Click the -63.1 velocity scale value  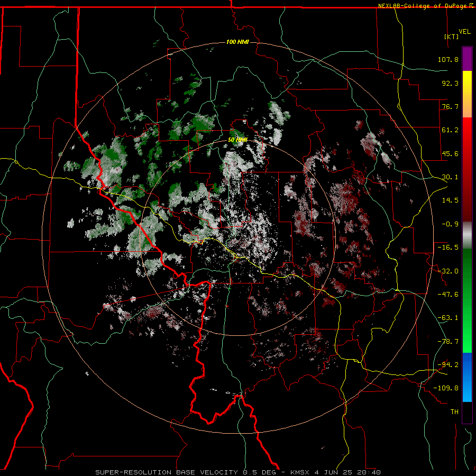pos(448,318)
